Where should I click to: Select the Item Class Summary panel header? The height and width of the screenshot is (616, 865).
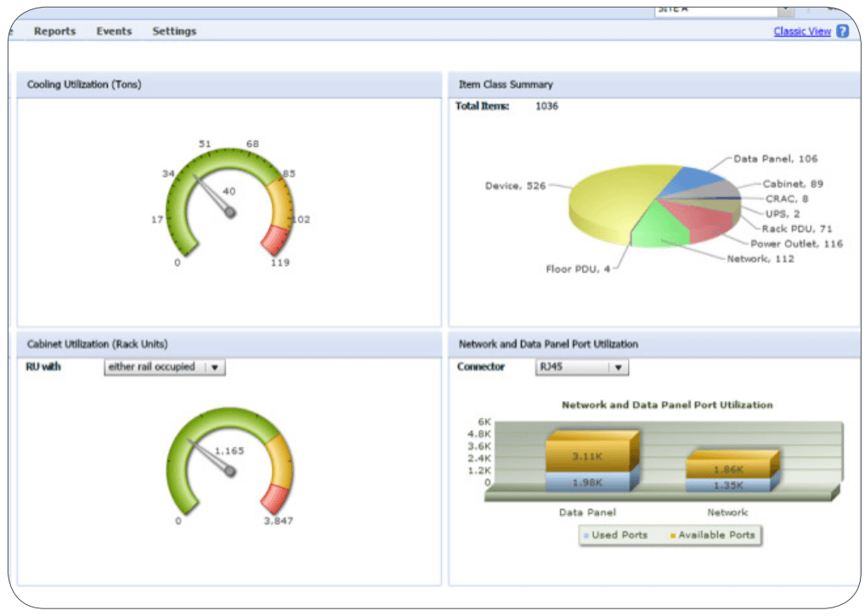pyautogui.click(x=654, y=85)
